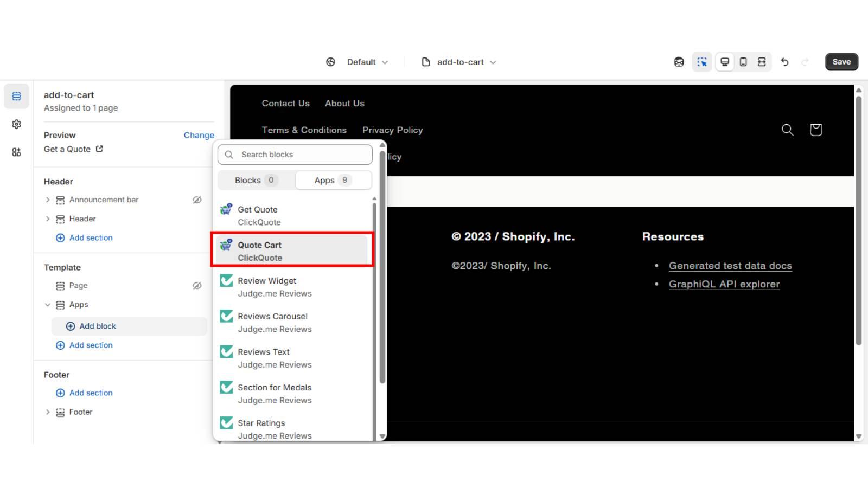Click the Save button
868x488 pixels.
click(841, 62)
